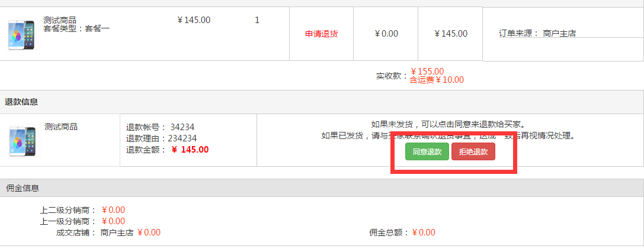Click the phone thumbnail in the 退款信息 section
This screenshot has width=644, height=252.
tap(22, 141)
